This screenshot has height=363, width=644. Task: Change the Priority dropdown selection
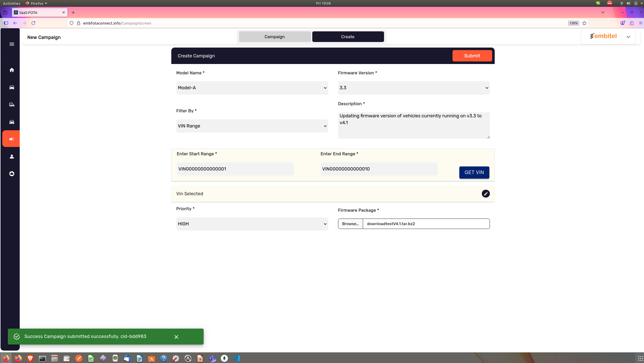click(252, 224)
